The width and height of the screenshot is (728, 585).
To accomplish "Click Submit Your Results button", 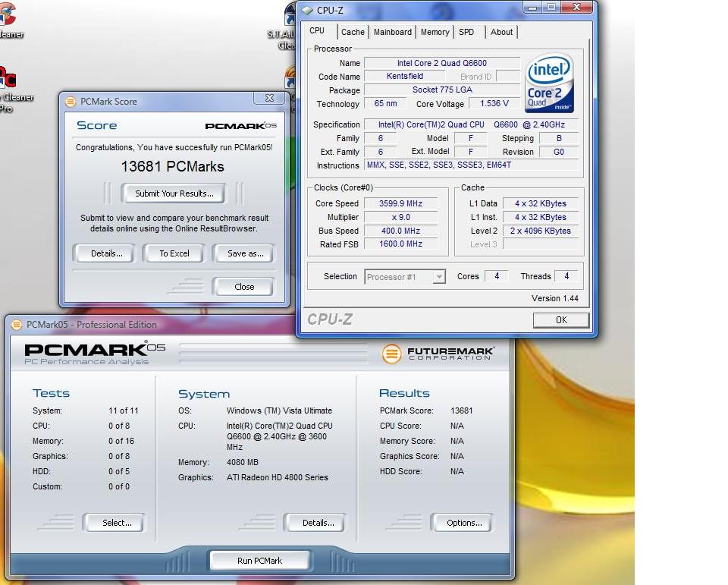I will 174,193.
